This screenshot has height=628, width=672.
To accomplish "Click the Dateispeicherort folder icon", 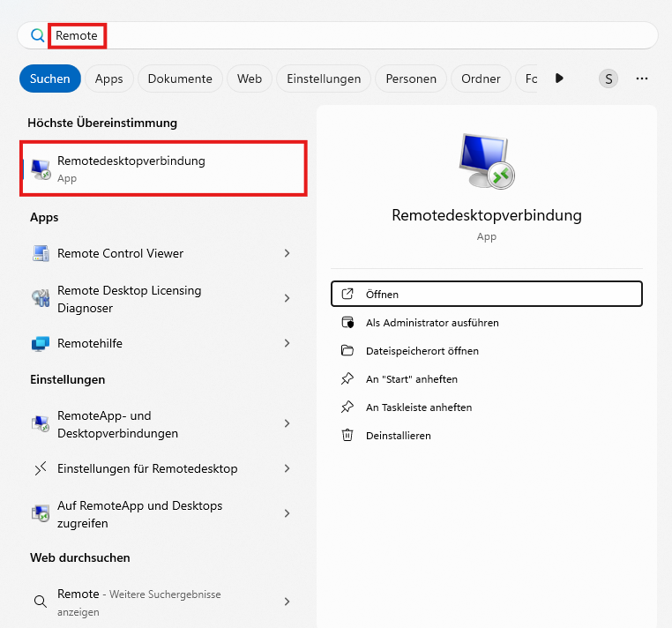I will [347, 351].
